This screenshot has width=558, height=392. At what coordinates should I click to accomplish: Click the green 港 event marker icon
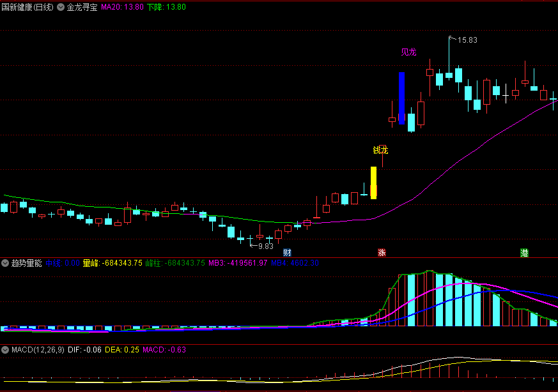[524, 253]
